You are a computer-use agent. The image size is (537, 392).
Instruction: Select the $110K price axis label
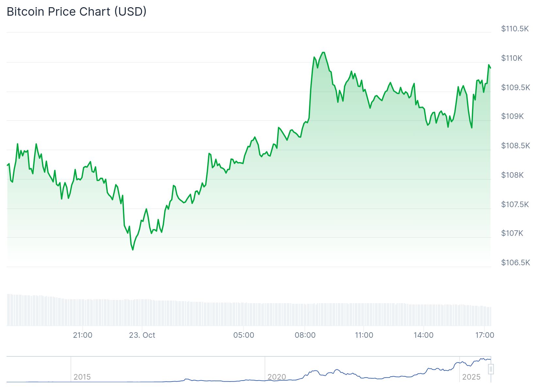pos(512,58)
